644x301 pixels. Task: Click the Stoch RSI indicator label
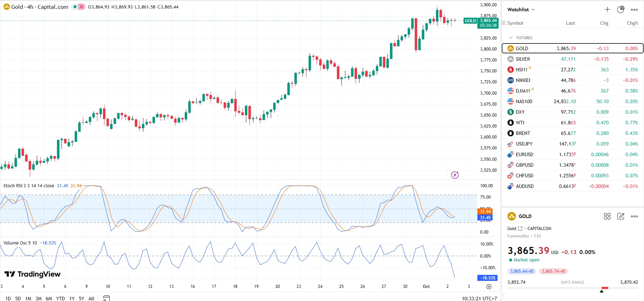(x=28, y=185)
